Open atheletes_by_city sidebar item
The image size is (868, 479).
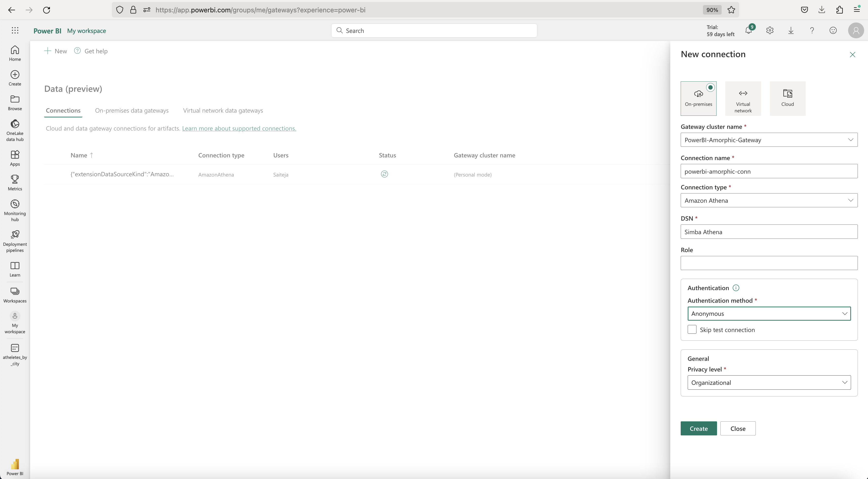15,355
